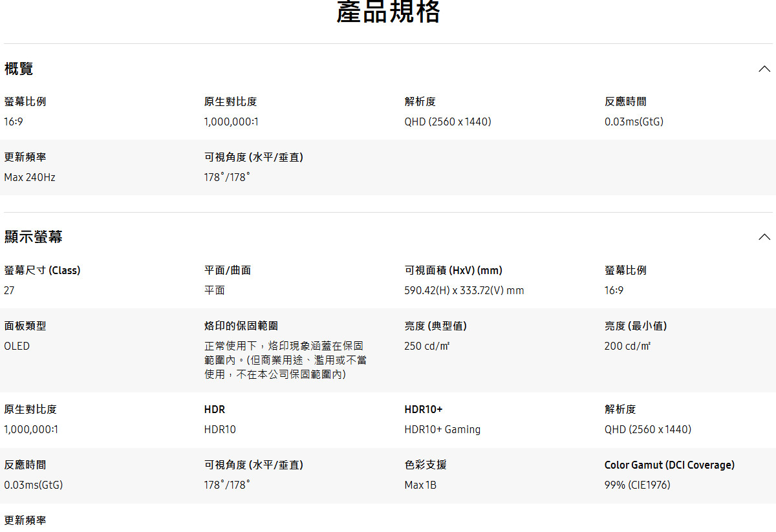
Task: Click the Max 240Hz refresh rate value
Action: coord(30,176)
